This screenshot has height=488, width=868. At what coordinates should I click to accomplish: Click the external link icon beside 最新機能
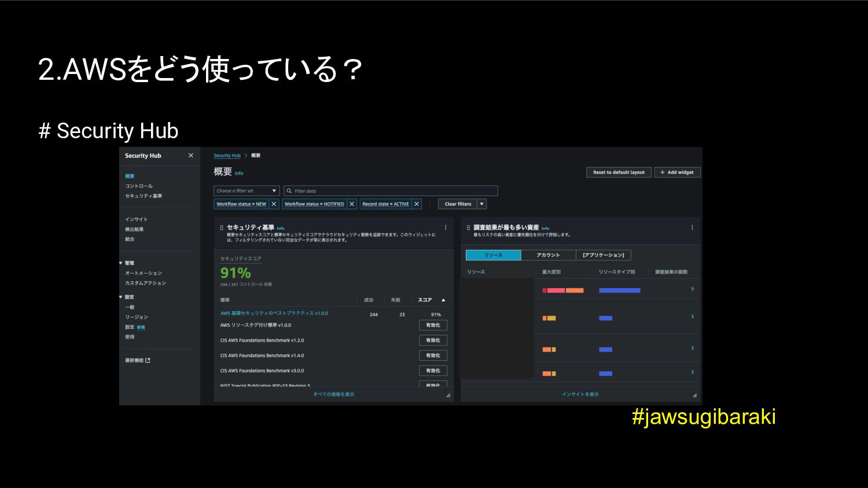click(x=148, y=360)
